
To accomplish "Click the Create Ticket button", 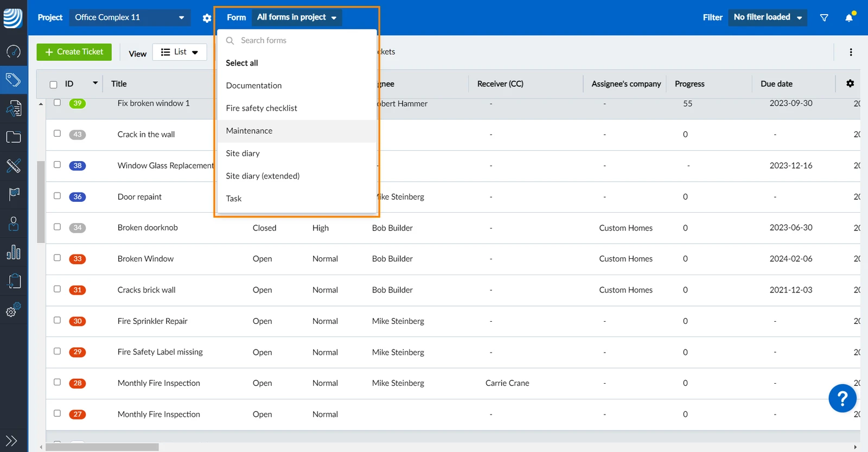I will 74,52.
